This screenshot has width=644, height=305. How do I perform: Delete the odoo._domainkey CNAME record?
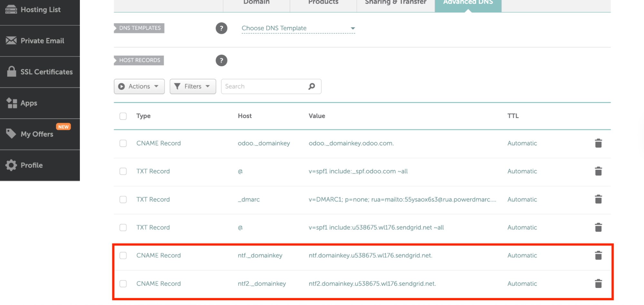598,143
